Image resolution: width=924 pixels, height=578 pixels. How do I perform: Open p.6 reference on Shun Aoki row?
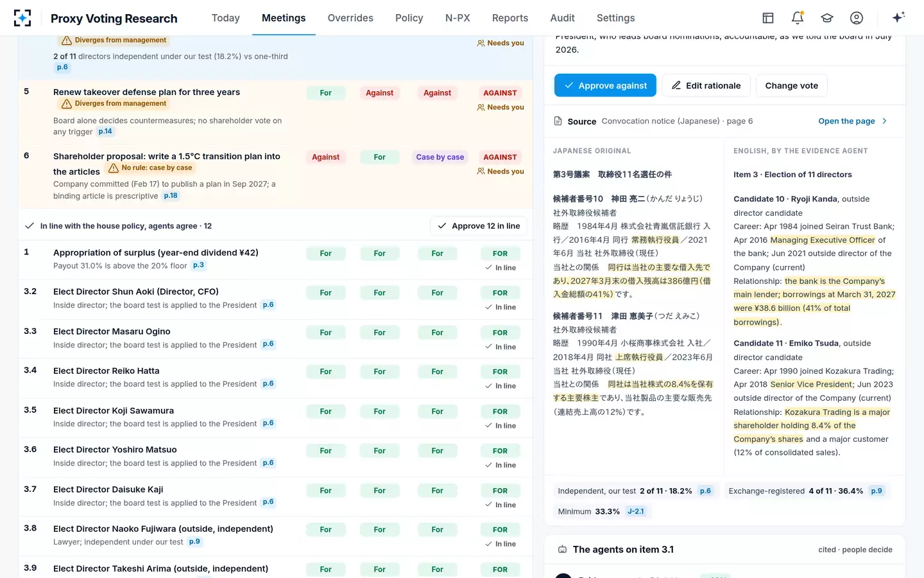click(268, 305)
